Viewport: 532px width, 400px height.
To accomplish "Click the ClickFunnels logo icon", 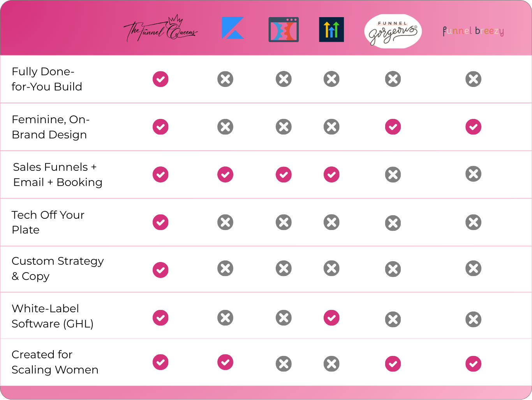I will (284, 30).
